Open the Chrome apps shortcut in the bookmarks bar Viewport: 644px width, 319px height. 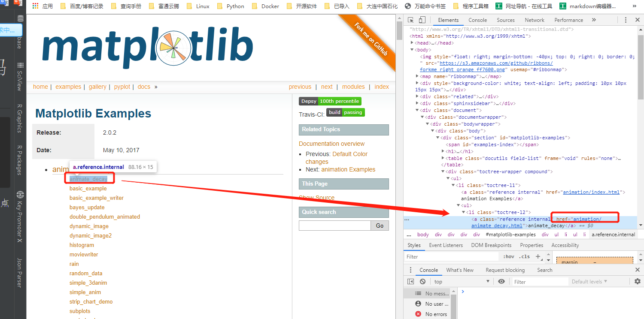pyautogui.click(x=42, y=6)
